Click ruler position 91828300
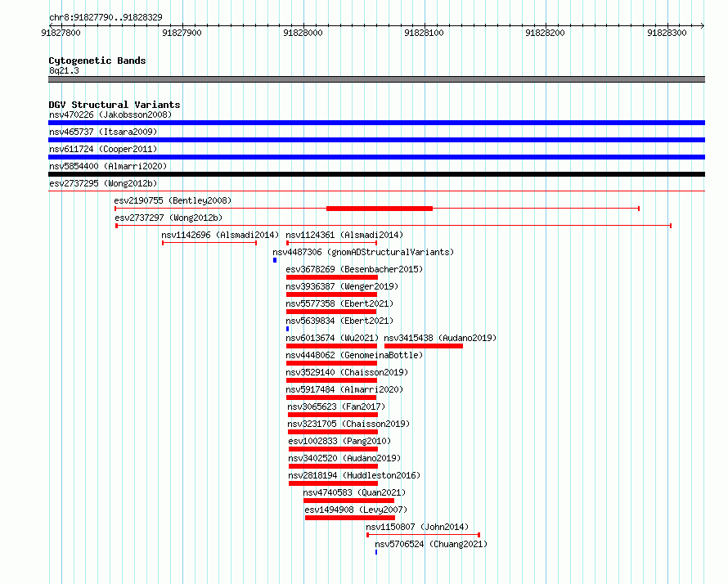 [x=667, y=33]
